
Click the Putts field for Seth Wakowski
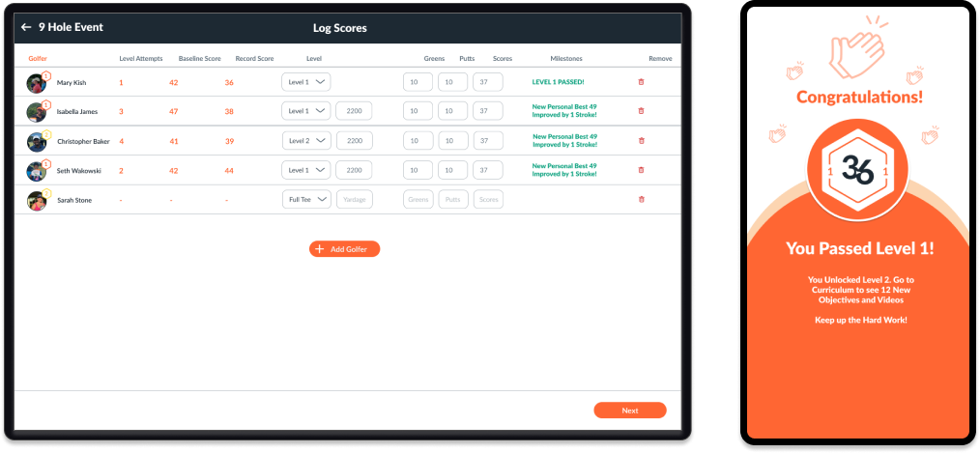click(x=453, y=170)
